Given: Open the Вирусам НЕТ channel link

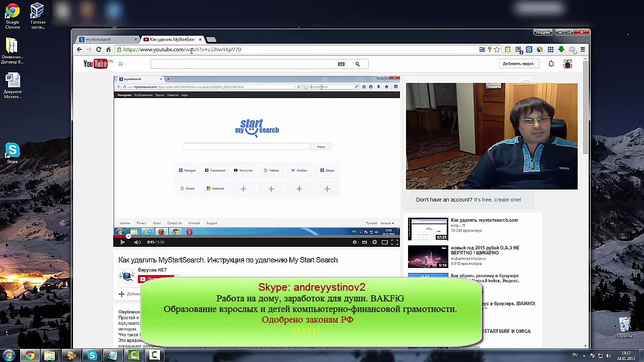Looking at the screenshot, I should 152,270.
